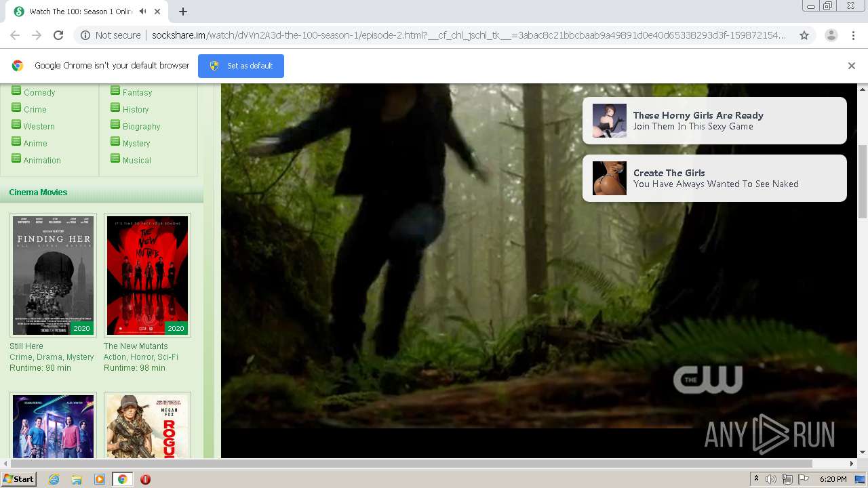Close the Watch The 100 tab
Screen dimensions: 868x488
pos(158,12)
